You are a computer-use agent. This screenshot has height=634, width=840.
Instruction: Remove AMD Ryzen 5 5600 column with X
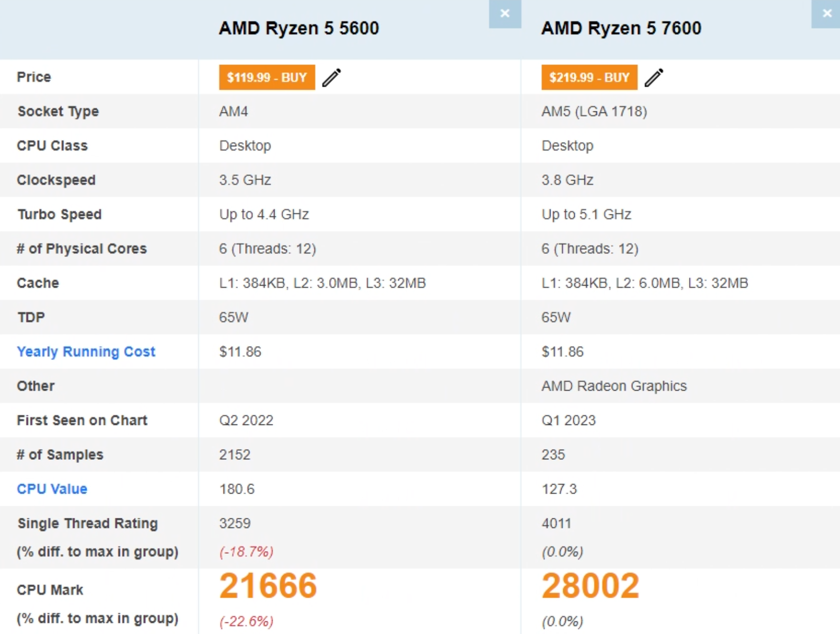click(x=505, y=14)
